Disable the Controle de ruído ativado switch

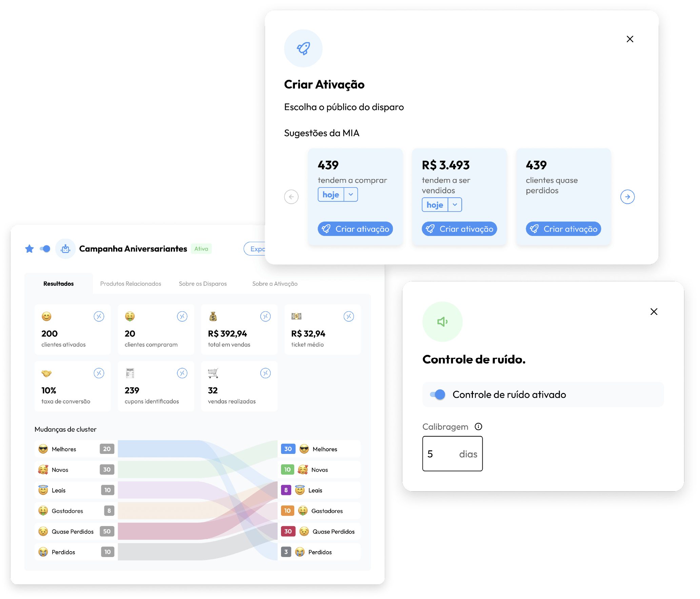[x=437, y=394]
